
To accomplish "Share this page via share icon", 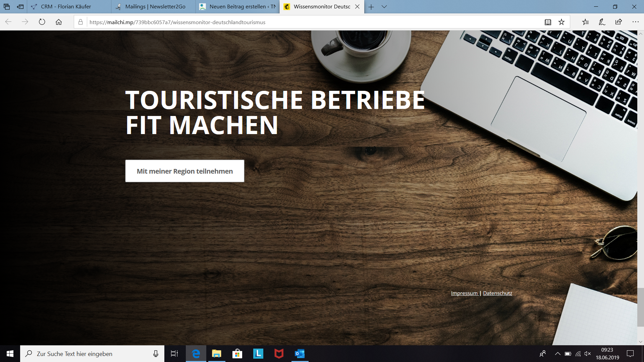I will click(619, 22).
